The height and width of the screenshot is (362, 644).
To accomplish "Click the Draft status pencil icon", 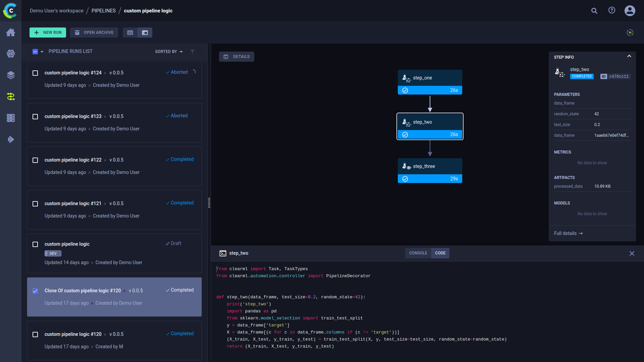I will 168,244.
